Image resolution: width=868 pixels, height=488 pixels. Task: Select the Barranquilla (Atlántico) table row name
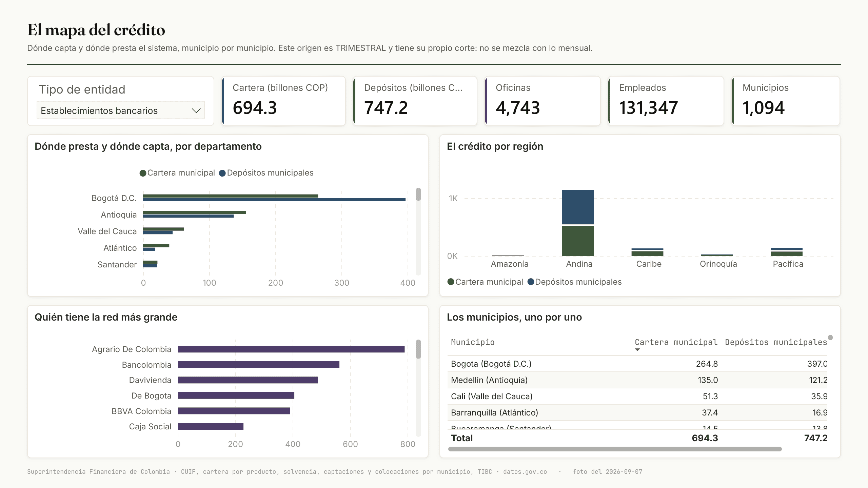(495, 413)
